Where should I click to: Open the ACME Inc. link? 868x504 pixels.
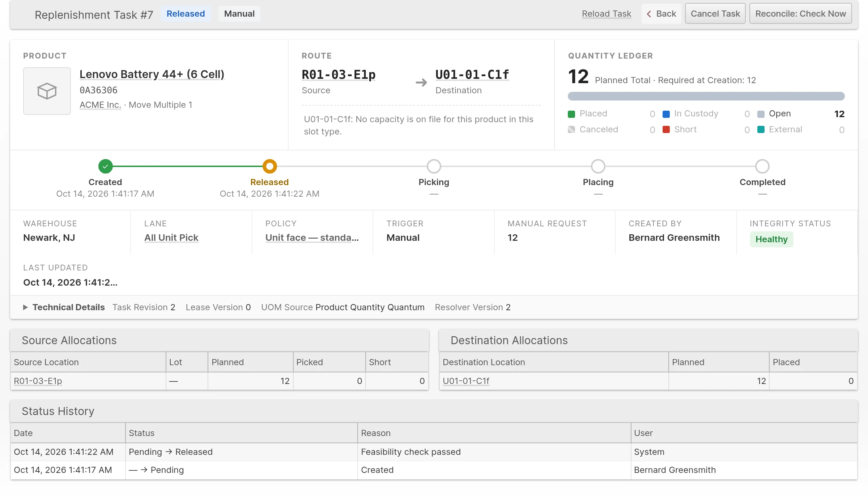pos(100,105)
